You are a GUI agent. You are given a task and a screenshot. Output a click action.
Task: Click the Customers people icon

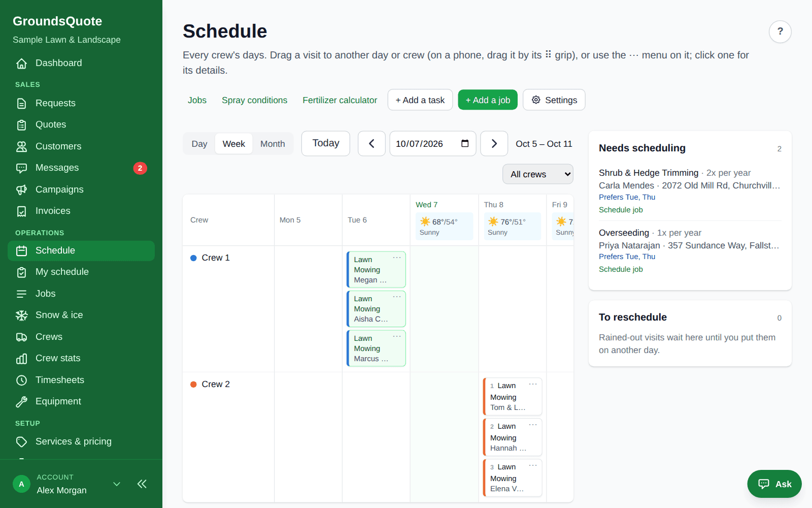(21, 147)
